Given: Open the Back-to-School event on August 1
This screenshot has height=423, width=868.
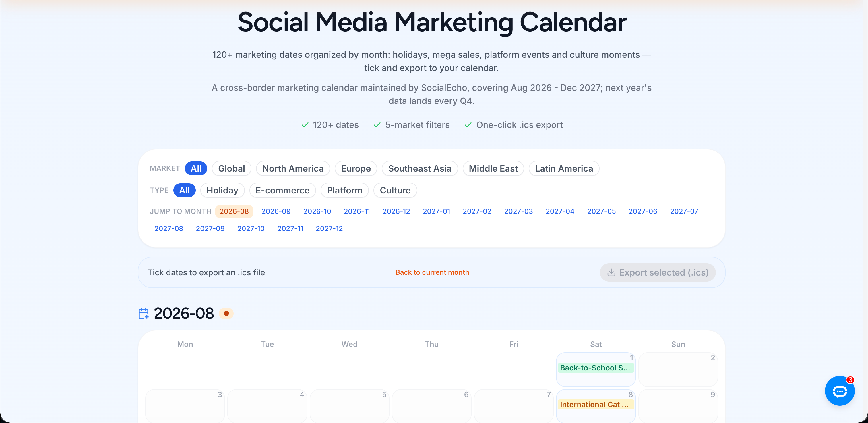Looking at the screenshot, I should click(595, 368).
